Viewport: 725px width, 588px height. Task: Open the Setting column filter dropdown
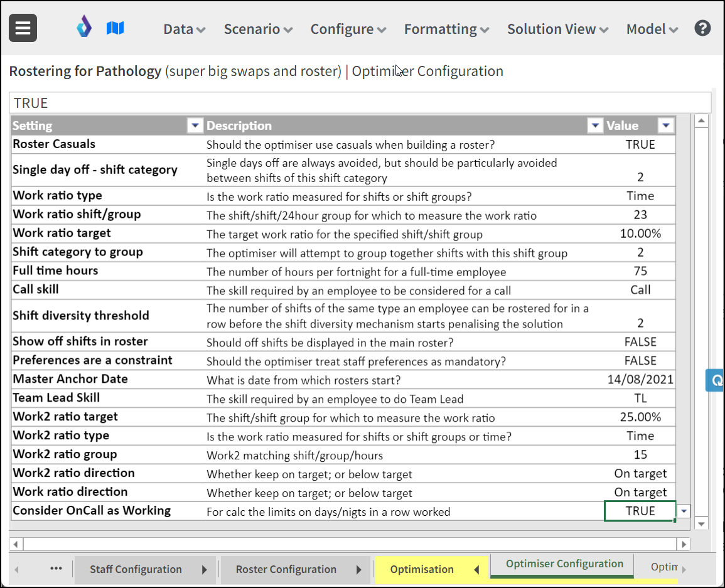coord(195,126)
